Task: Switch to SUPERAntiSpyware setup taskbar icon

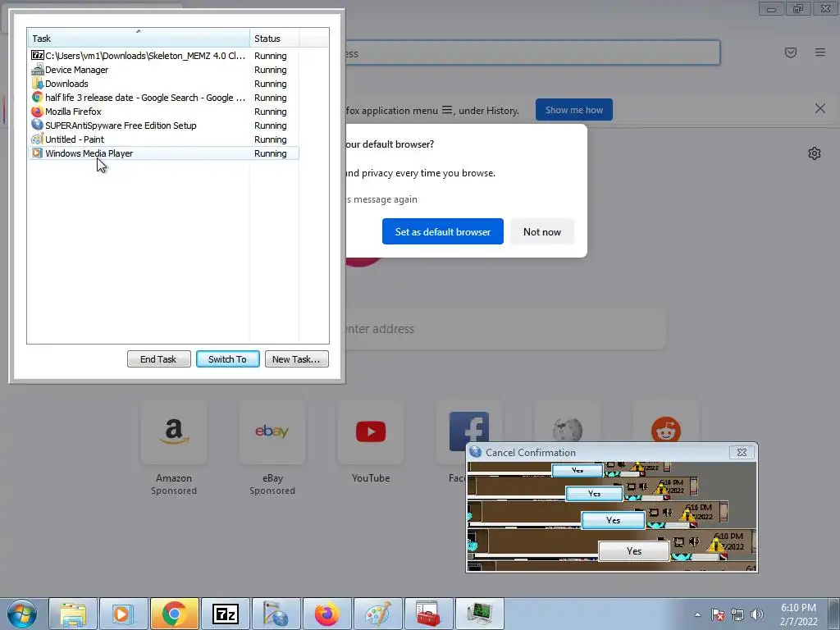Action: click(x=276, y=614)
